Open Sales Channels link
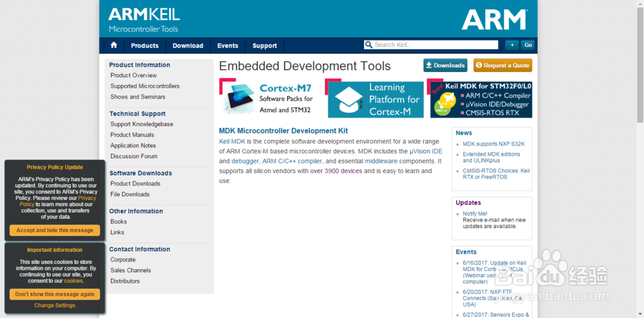Viewport: 644px width, 318px height. 131,270
